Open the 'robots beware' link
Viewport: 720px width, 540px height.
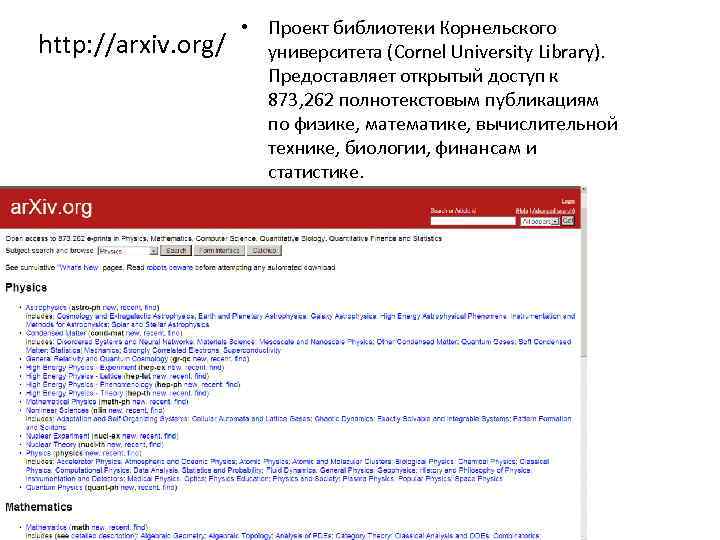coord(169,267)
